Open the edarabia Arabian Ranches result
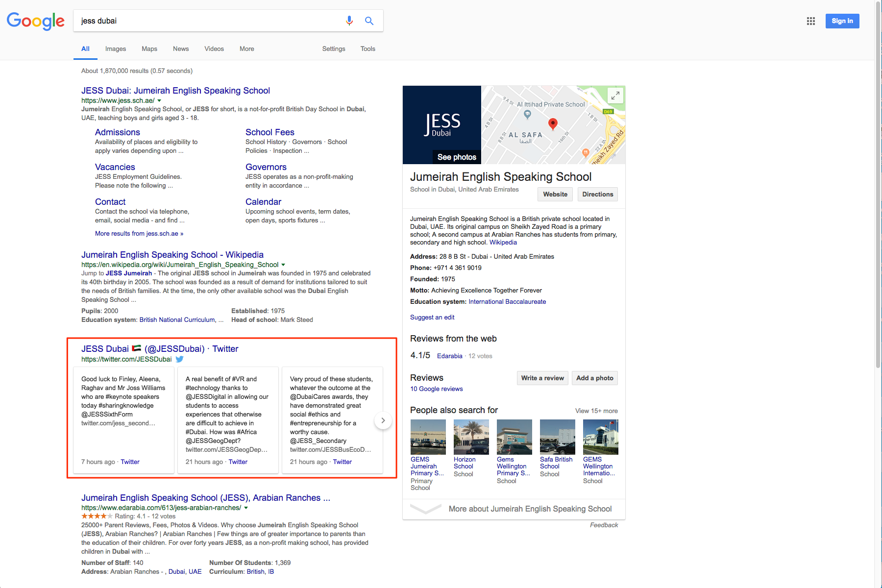Screen dimensions: 882x588 click(x=206, y=498)
